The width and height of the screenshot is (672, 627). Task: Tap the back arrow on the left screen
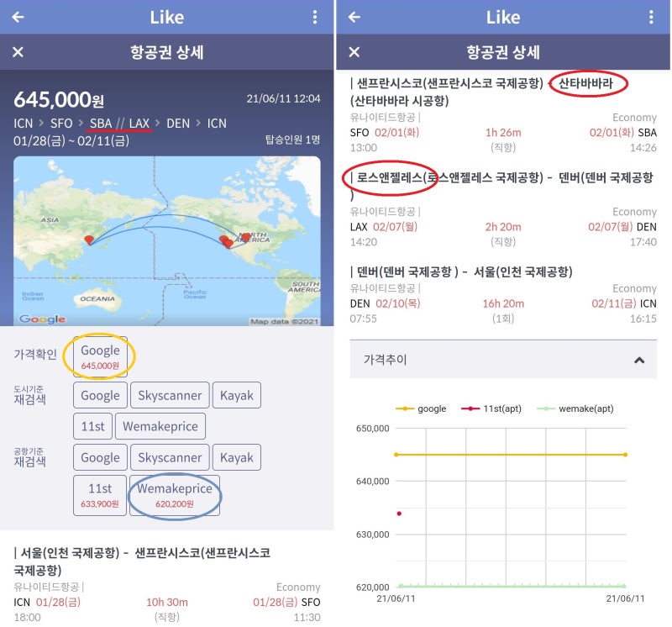click(18, 17)
